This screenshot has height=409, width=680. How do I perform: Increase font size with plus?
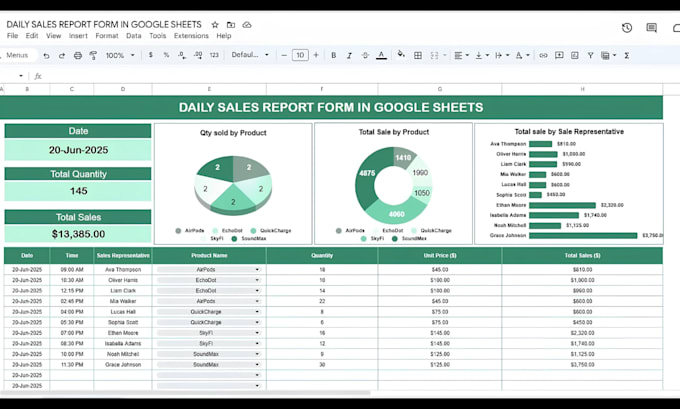316,55
